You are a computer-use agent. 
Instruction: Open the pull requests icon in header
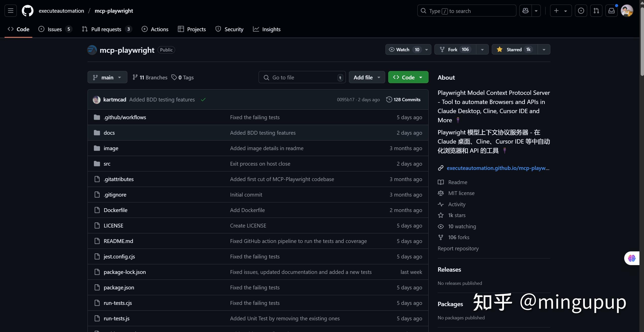point(596,11)
